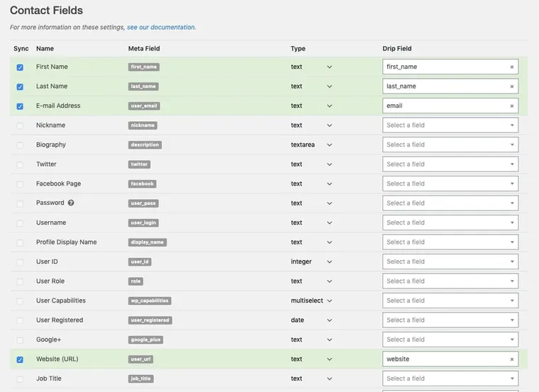Uncheck sync for Last Name
This screenshot has height=392, width=539.
click(20, 87)
